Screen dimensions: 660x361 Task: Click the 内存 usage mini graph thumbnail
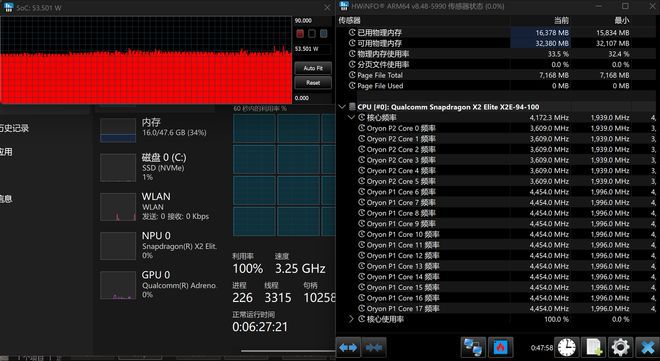pos(118,130)
